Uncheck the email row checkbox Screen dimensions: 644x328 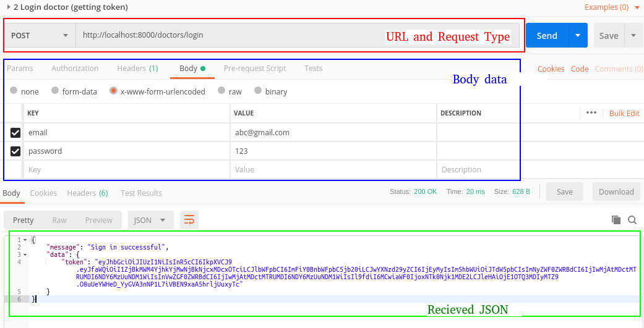coord(15,133)
